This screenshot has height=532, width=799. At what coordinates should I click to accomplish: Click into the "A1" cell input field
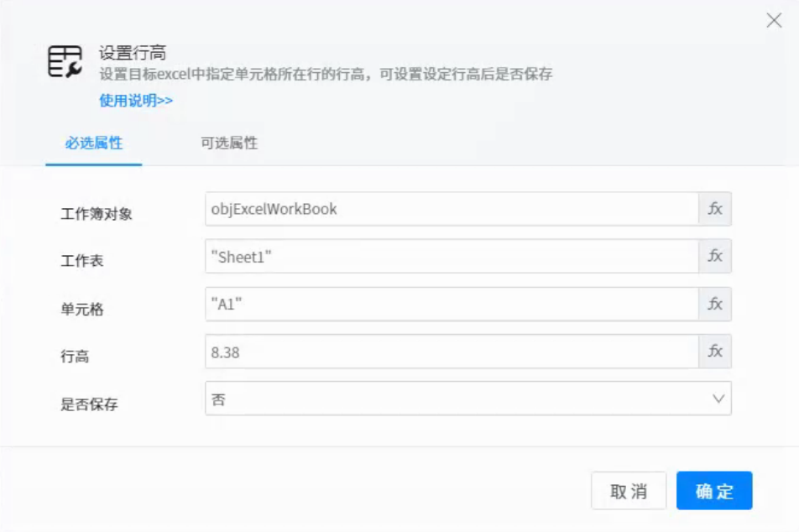coord(452,305)
